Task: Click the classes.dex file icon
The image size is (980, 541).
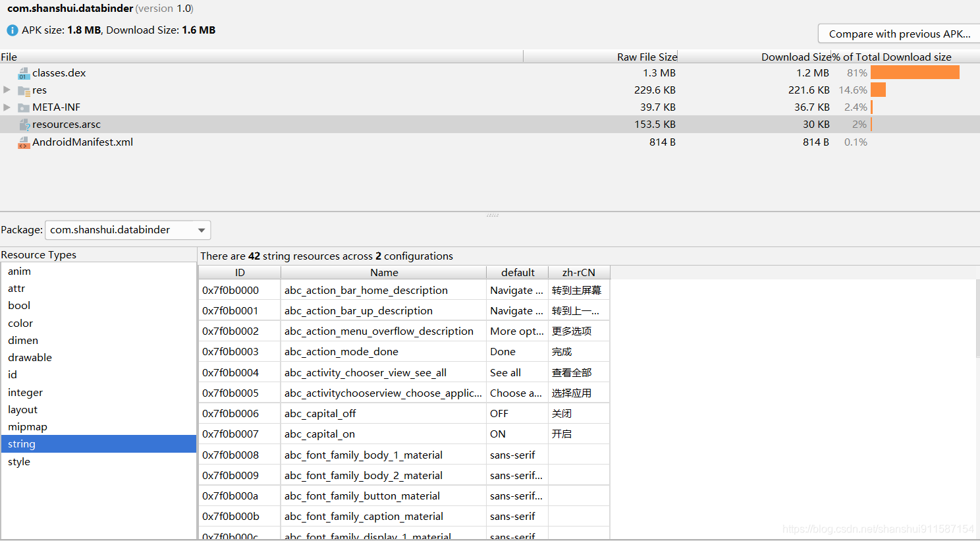Action: point(24,73)
